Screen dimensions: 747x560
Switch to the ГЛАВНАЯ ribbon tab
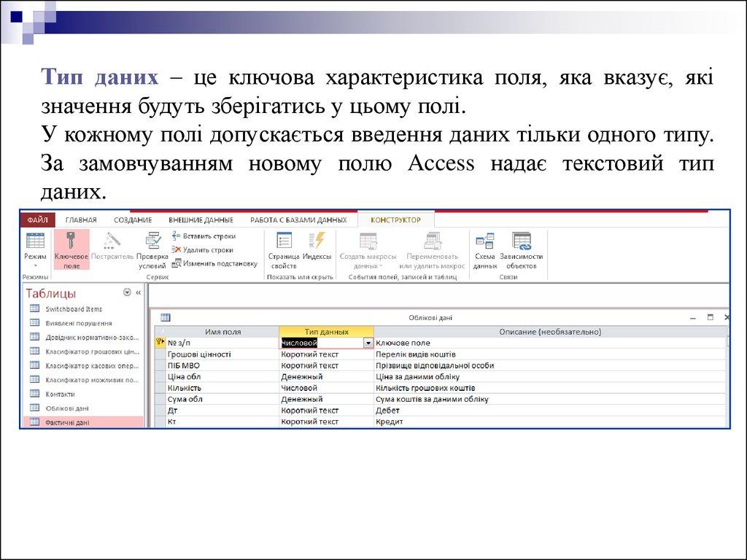[x=81, y=219]
